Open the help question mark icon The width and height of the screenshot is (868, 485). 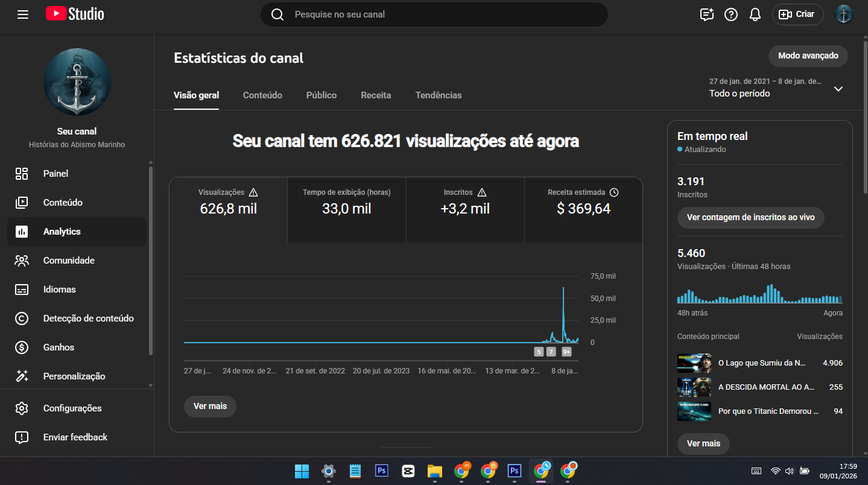(731, 14)
